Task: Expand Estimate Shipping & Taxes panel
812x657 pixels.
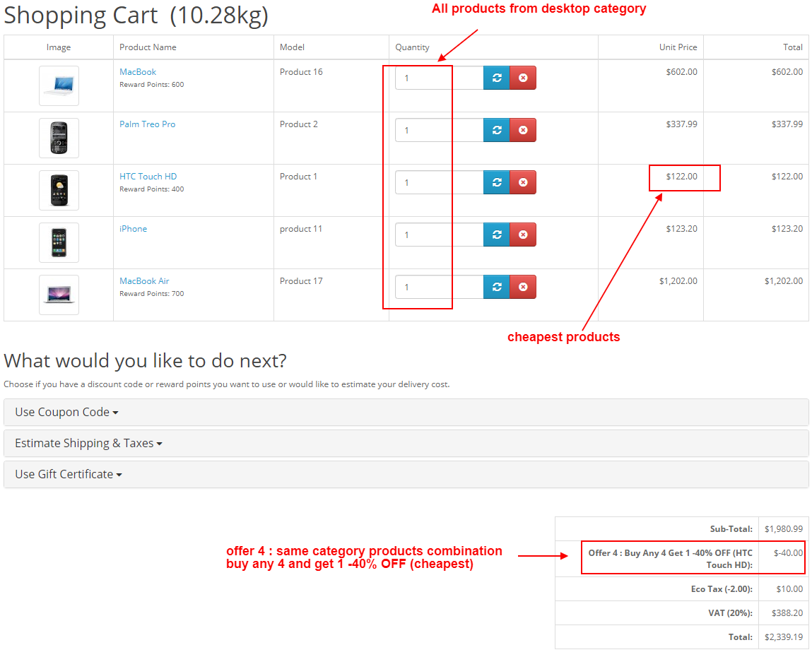Action: point(406,443)
